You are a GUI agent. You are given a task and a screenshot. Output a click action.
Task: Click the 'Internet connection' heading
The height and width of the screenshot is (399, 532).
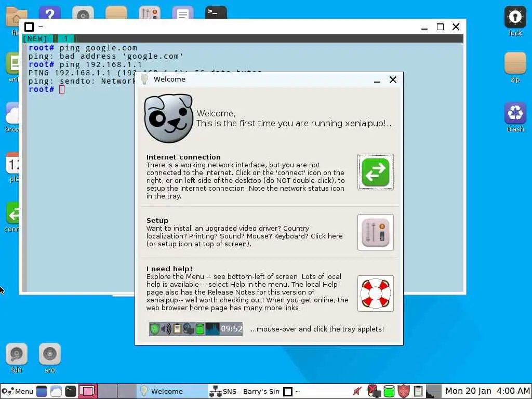[x=183, y=157]
